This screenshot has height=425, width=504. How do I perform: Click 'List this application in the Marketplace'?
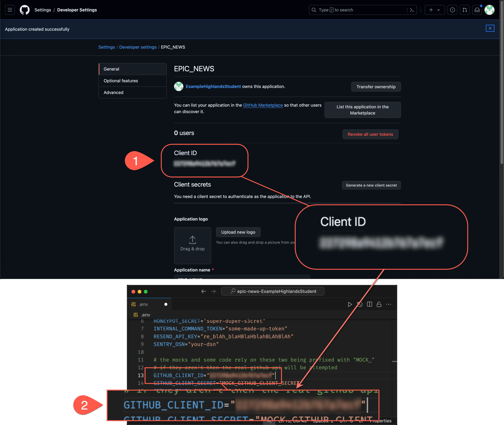363,110
